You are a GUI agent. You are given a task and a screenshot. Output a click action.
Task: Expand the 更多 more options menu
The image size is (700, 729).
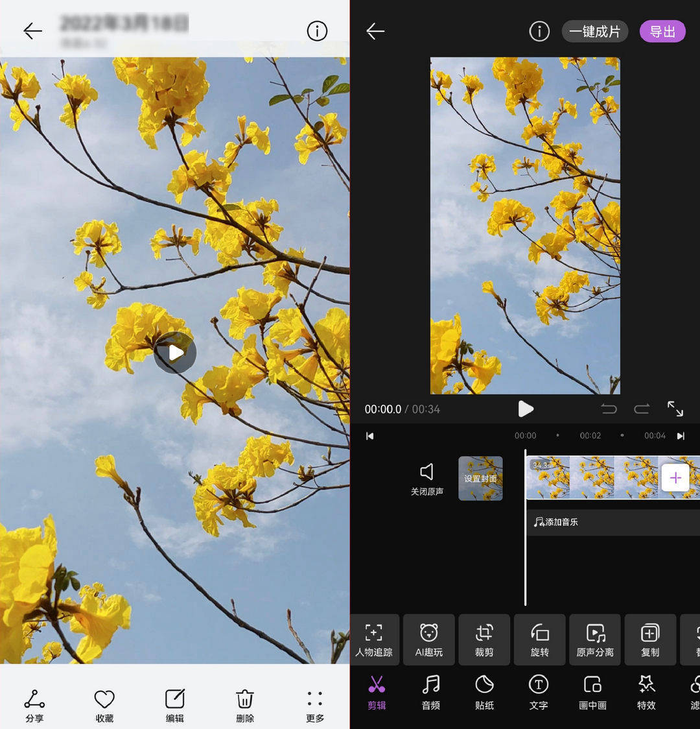(x=315, y=706)
